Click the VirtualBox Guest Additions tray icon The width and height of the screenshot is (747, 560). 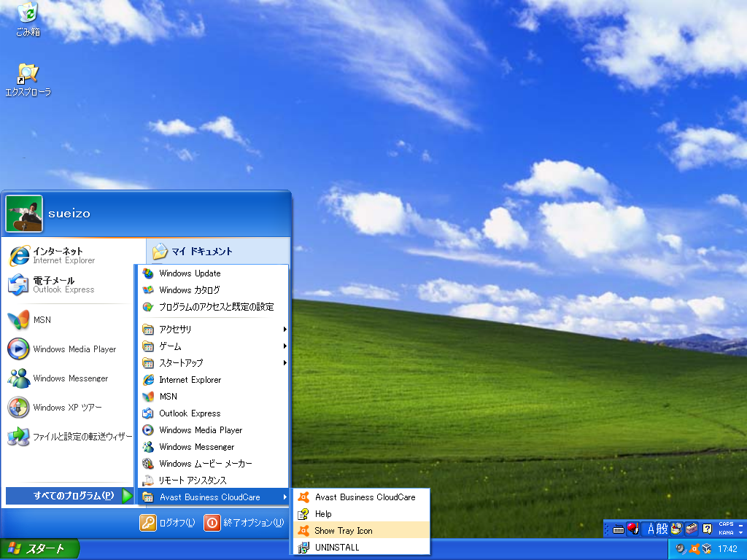[x=708, y=549]
